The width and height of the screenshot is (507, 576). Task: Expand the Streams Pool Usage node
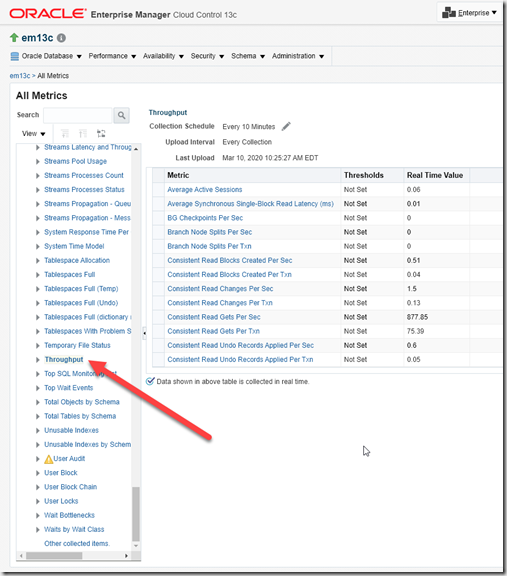click(x=37, y=162)
